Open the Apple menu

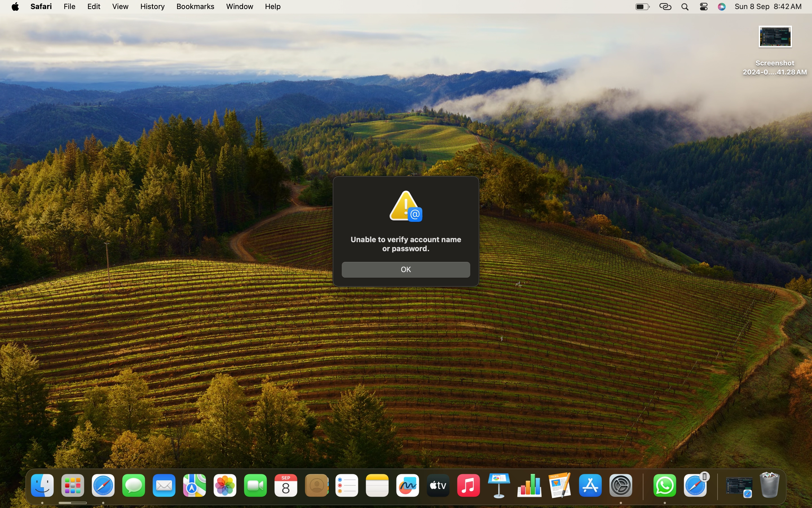pyautogui.click(x=16, y=7)
